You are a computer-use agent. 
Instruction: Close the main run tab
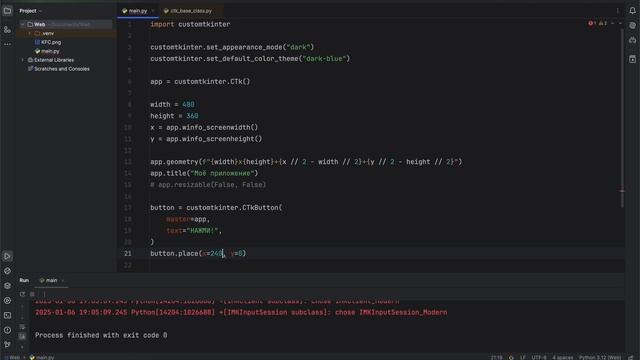click(x=63, y=280)
